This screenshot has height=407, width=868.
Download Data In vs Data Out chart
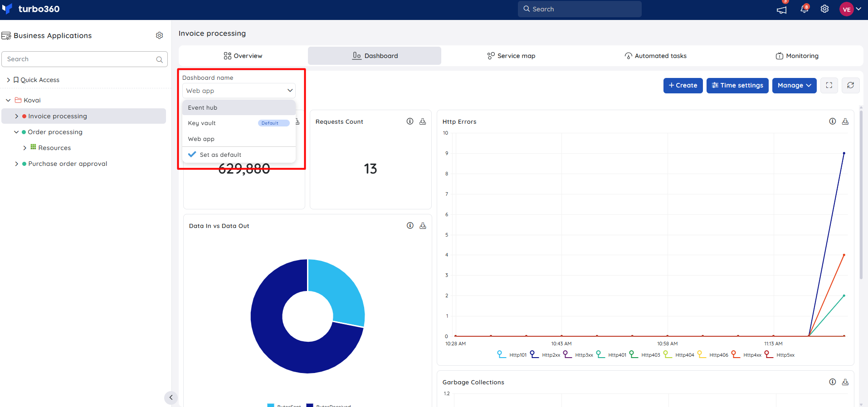click(423, 226)
